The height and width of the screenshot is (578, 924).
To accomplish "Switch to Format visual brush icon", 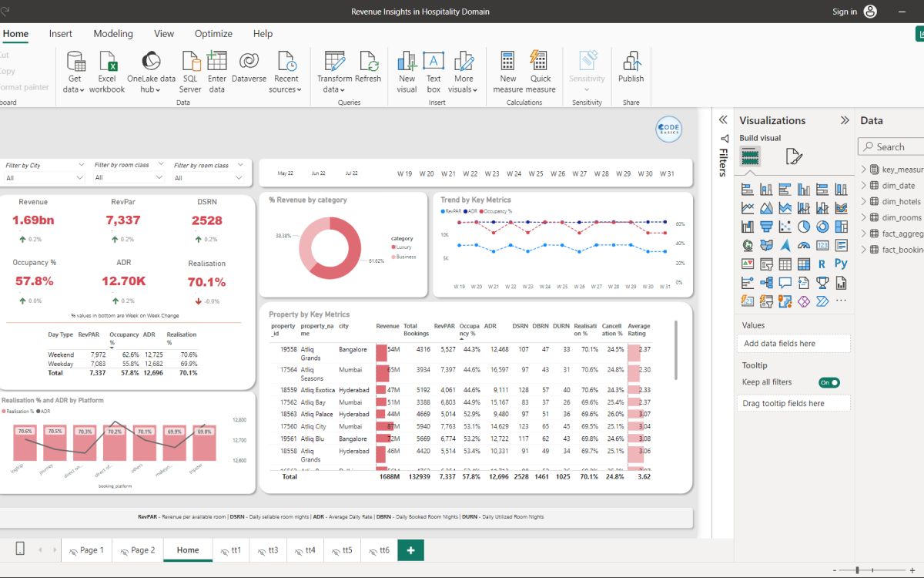I will [794, 156].
